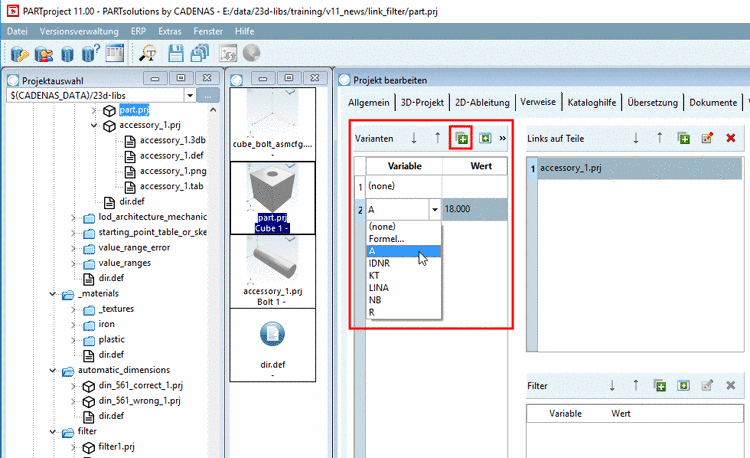Open the Hilfe menu
Image resolution: width=750 pixels, height=458 pixels.
[244, 31]
